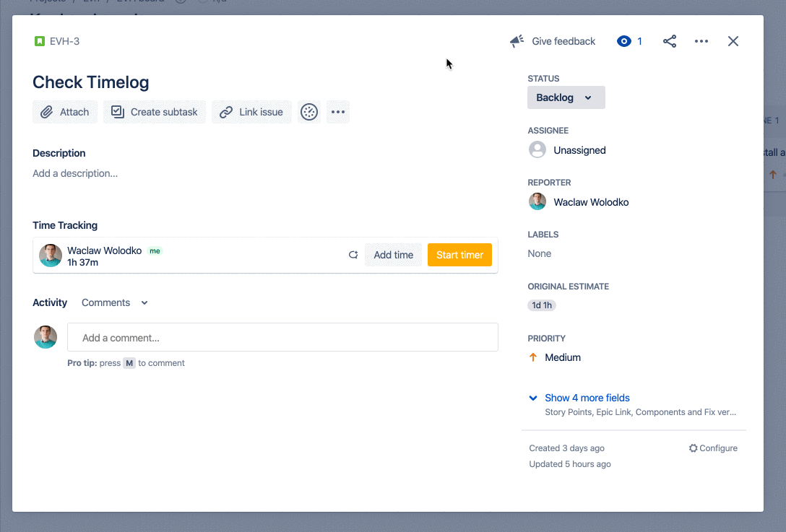Click the EVH-3 issue type icon
Screen dimensions: 786x532
click(x=40, y=41)
